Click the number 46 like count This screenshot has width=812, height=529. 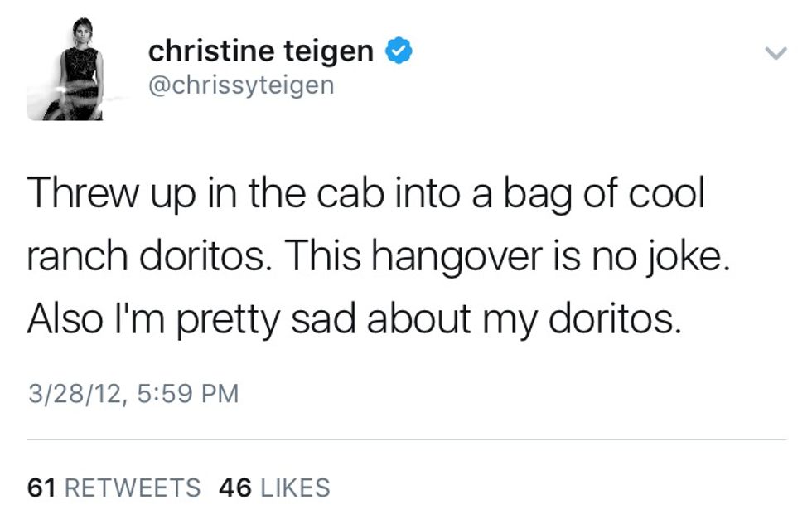pyautogui.click(x=235, y=488)
